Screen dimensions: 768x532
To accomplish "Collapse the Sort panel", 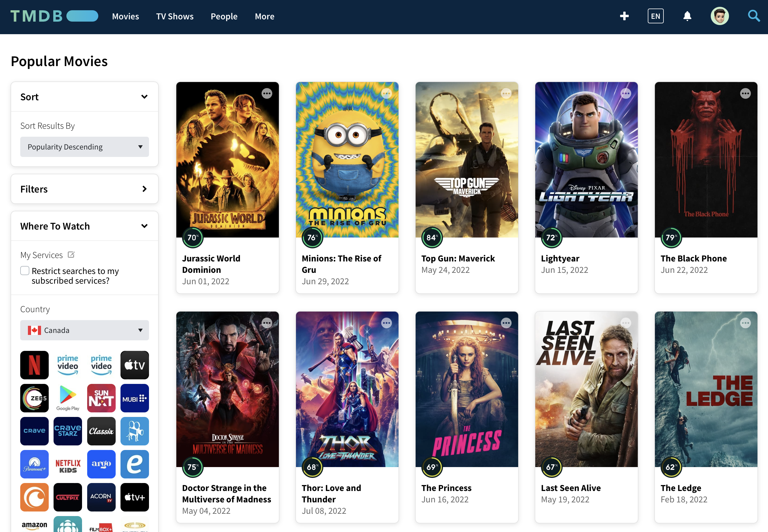I will (84, 97).
